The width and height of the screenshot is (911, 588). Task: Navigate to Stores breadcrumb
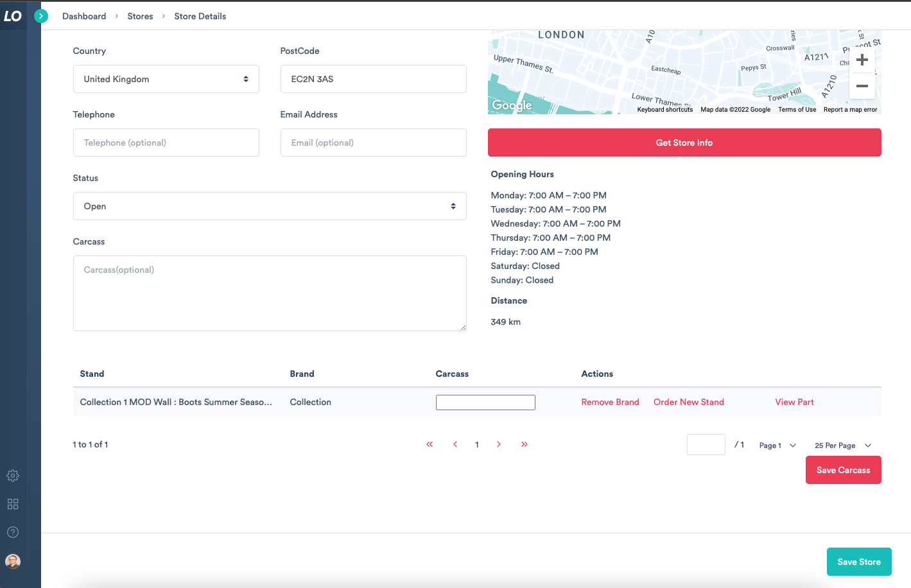[x=140, y=16]
